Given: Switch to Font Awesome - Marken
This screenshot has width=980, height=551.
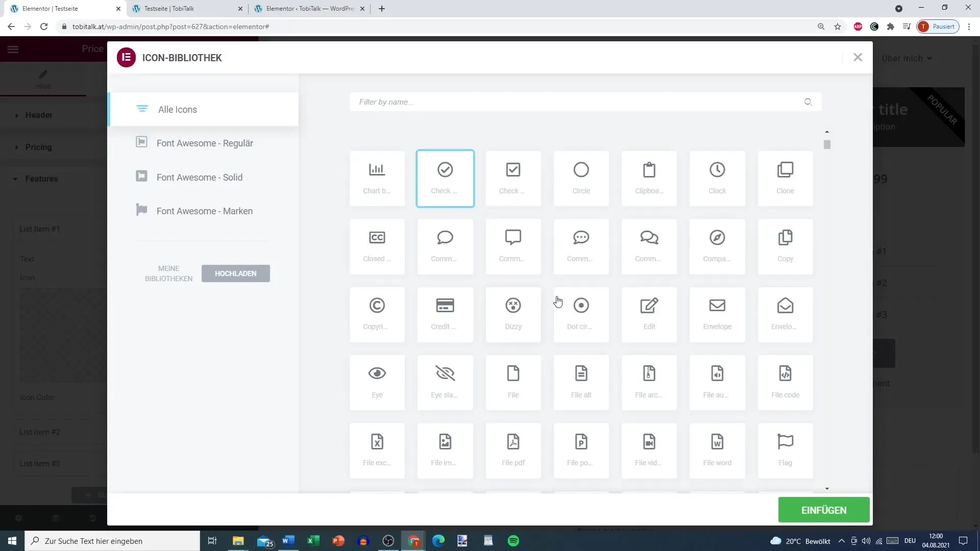Looking at the screenshot, I should 203,211.
